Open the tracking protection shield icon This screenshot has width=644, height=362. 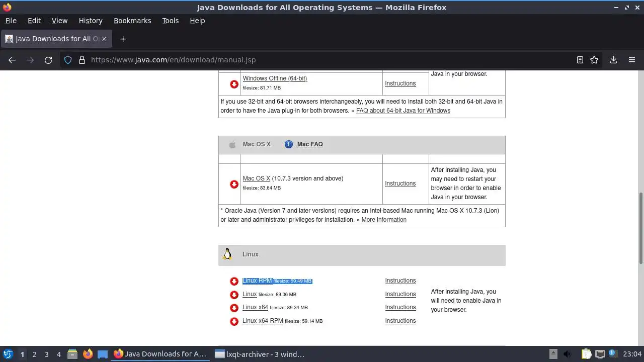[68, 60]
